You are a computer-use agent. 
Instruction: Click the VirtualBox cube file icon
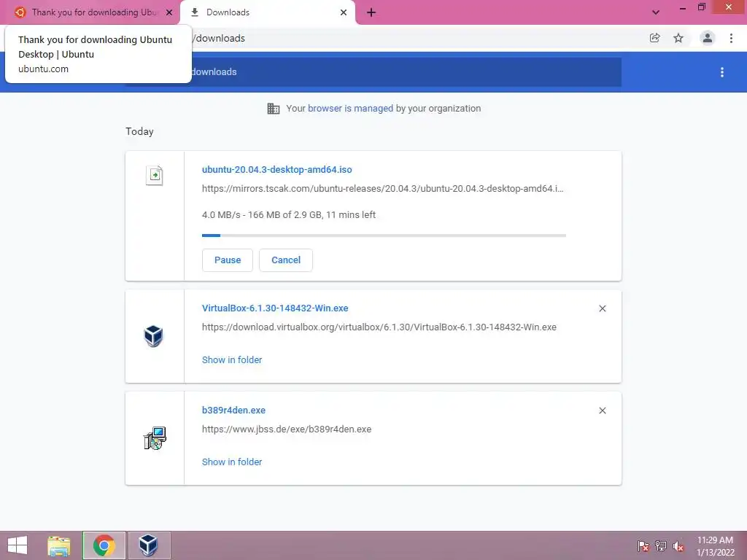tap(153, 336)
